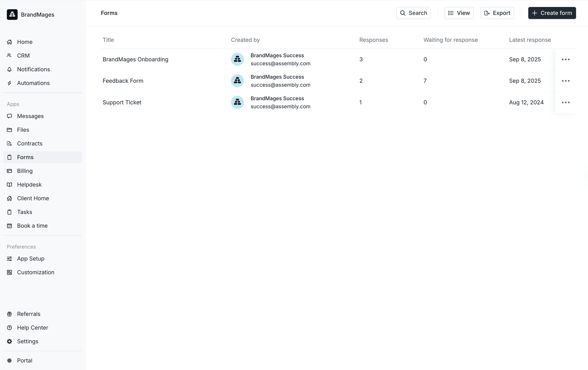
Task: Click the BrandMages logo
Action: [x=12, y=14]
